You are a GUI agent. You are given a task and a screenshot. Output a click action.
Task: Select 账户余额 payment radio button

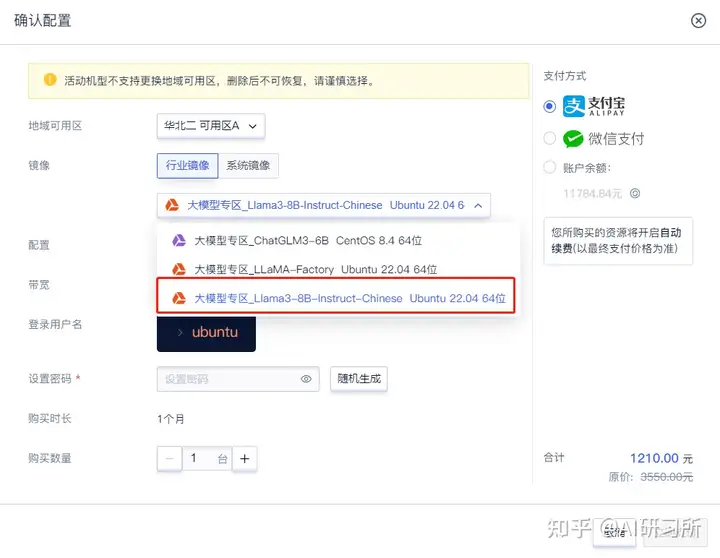(x=549, y=167)
